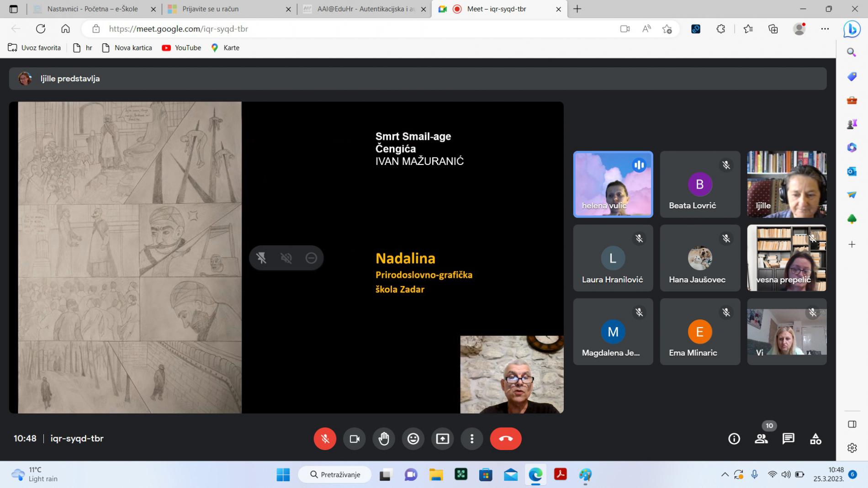Screen dimensions: 868x488
Task: Open the activities panel
Action: pyautogui.click(x=815, y=439)
